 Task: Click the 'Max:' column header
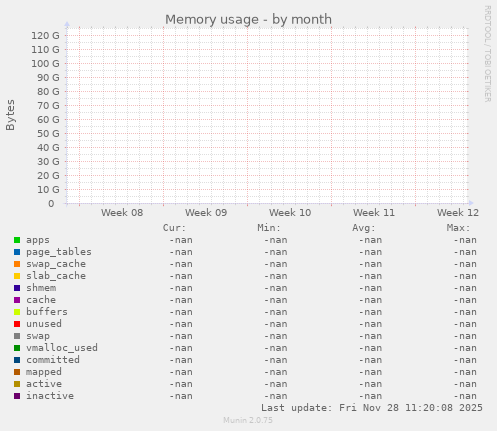(x=458, y=228)
